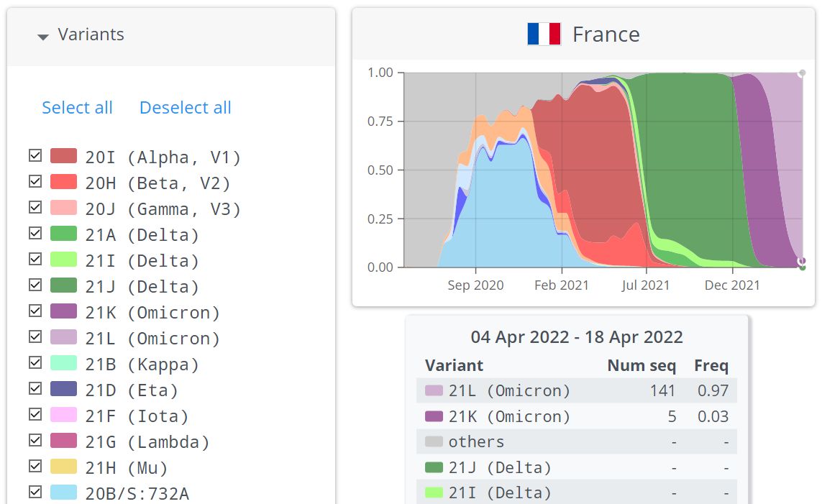This screenshot has height=504, width=822.
Task: Click the 21K (Omicron) swatch in the table
Action: coord(434,416)
